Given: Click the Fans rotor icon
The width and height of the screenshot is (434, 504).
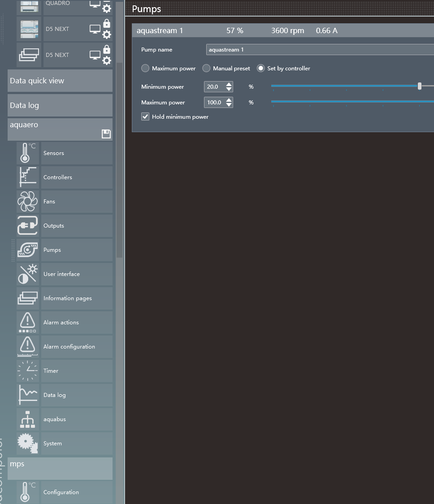Looking at the screenshot, I should click(x=28, y=202).
